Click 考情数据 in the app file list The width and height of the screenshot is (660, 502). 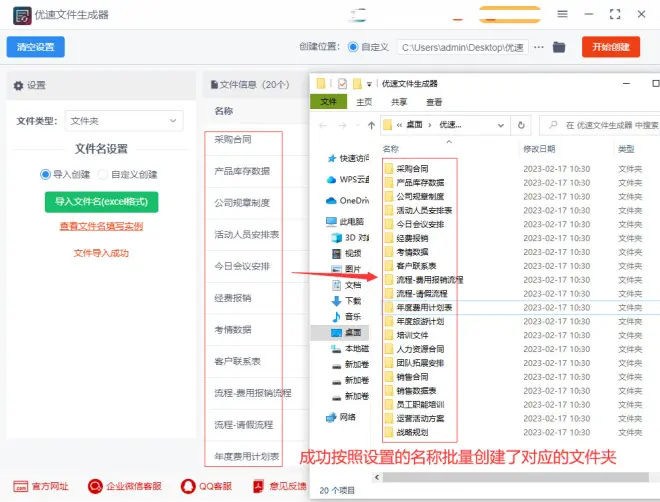233,330
